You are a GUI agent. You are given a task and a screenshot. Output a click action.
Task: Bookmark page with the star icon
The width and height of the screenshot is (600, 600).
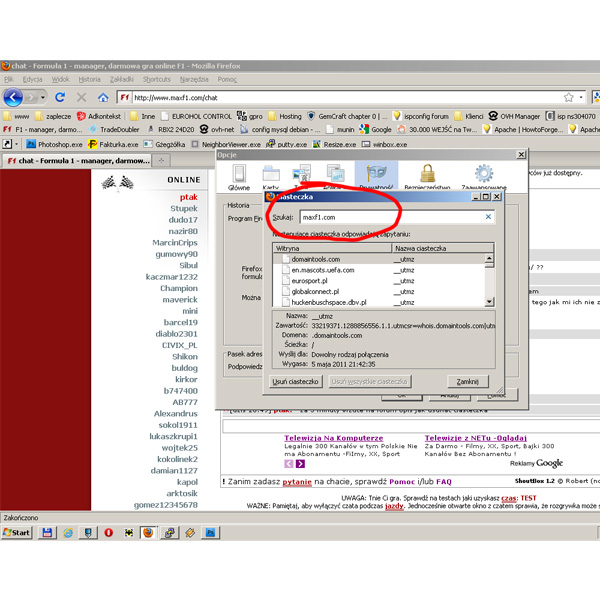(569, 98)
